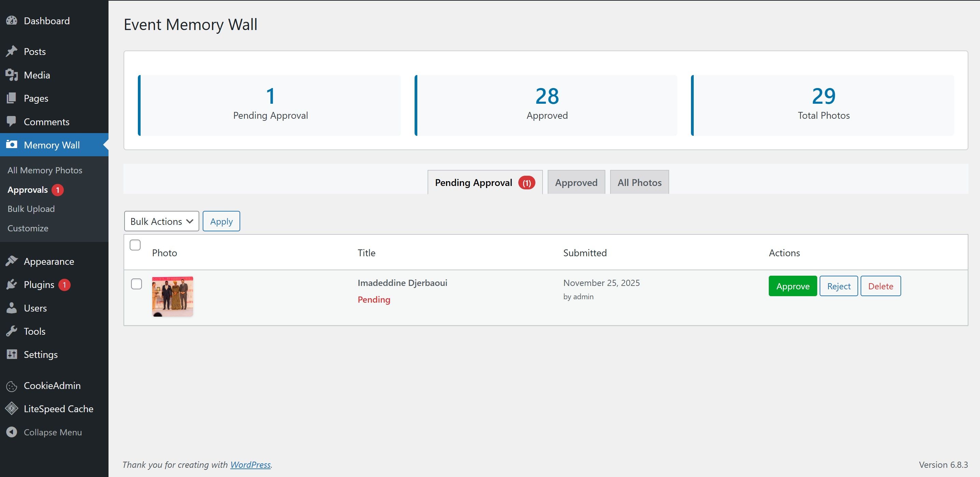Viewport: 980px width, 477px height.
Task: Click the Collapse Menu arrow icon
Action: [12, 432]
